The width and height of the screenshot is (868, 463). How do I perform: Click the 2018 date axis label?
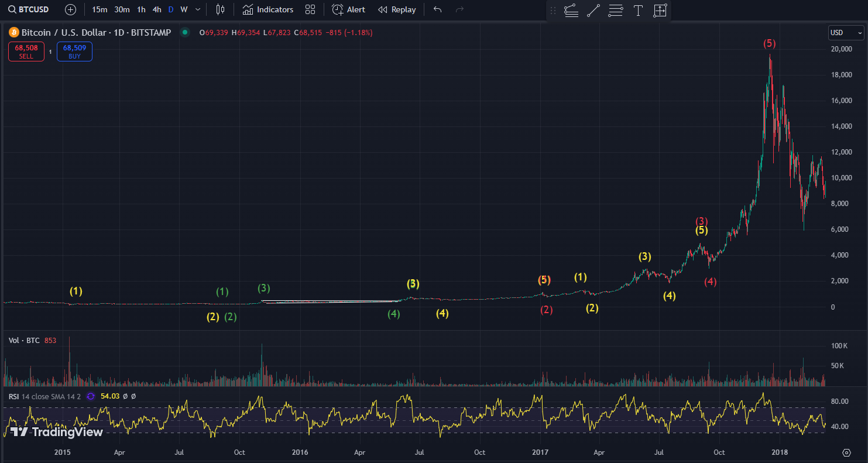pos(779,452)
